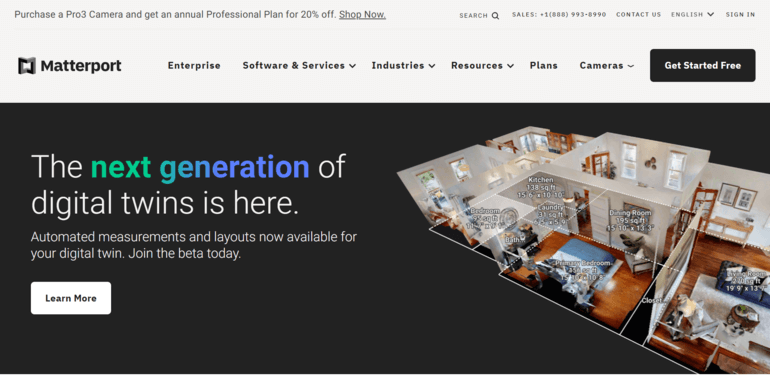The height and width of the screenshot is (387, 770).
Task: Click the Get Started Free button
Action: pyautogui.click(x=703, y=65)
